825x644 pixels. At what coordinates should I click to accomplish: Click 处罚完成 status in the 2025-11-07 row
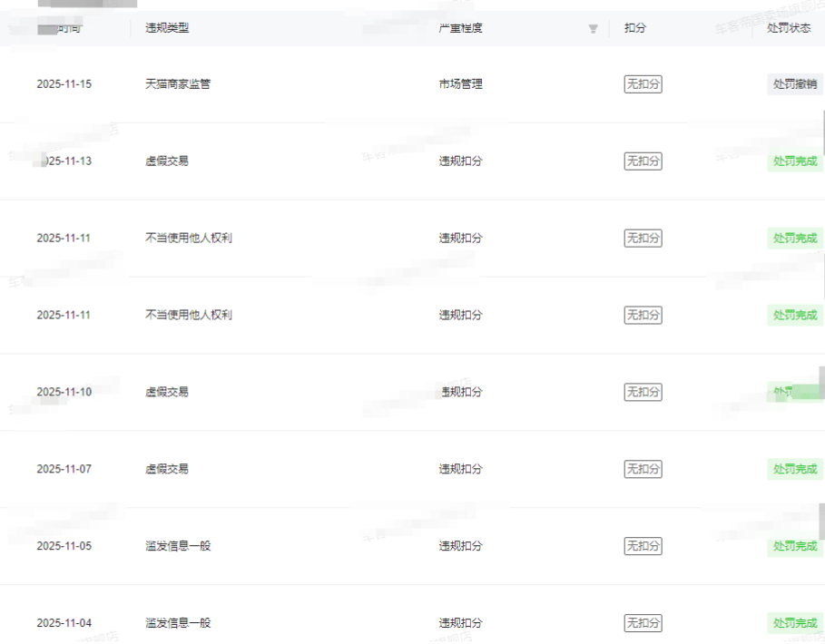pyautogui.click(x=794, y=469)
